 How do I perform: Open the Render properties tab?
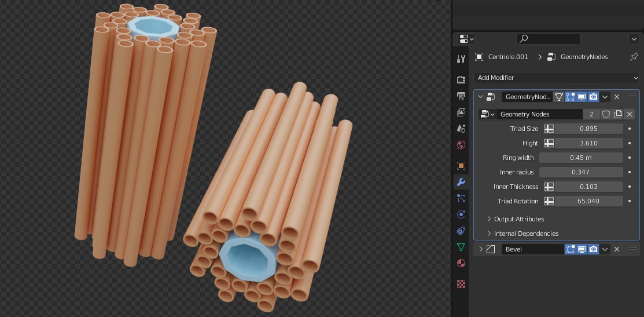coord(461,79)
